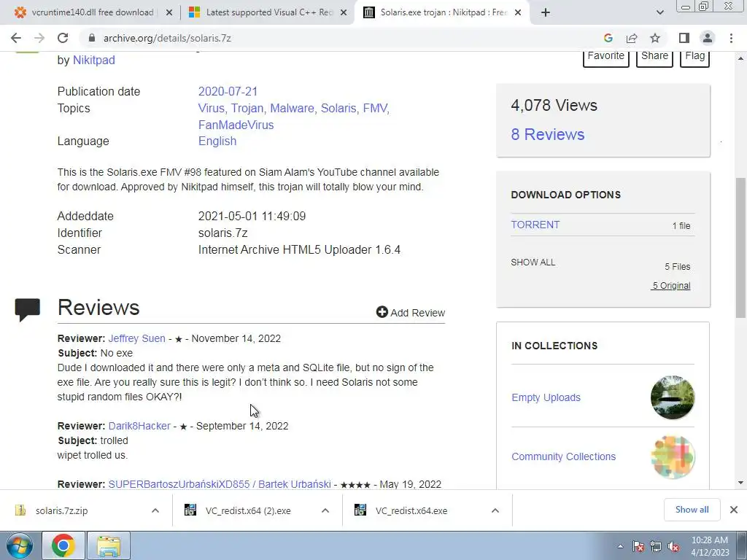This screenshot has height=560, width=747.
Task: Open reviewer SUPERBartoszUrbańskiXD855's profile
Action: (x=219, y=484)
